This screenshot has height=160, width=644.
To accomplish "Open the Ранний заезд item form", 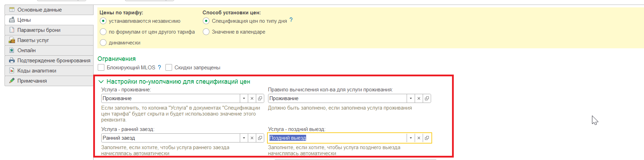I will tap(260, 138).
